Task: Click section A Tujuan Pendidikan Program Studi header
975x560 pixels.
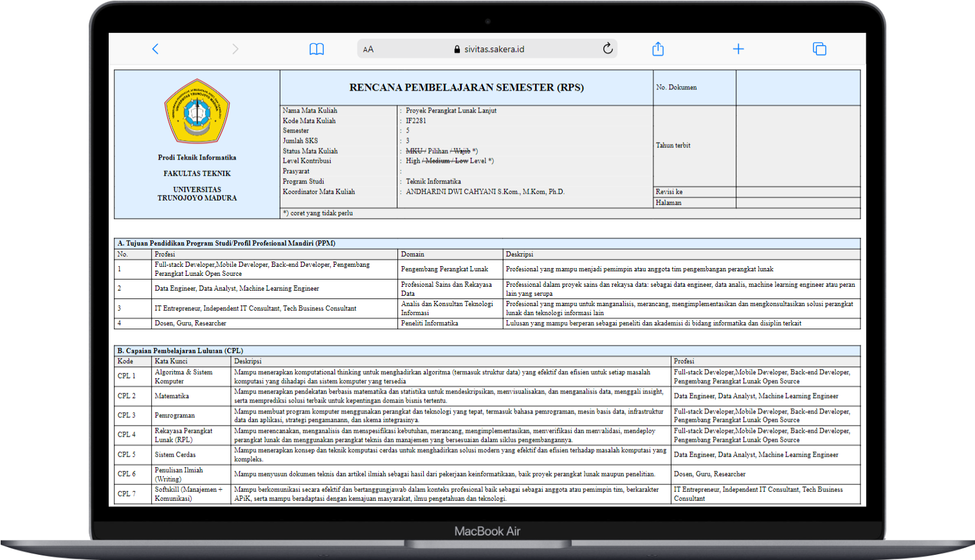Action: point(487,244)
